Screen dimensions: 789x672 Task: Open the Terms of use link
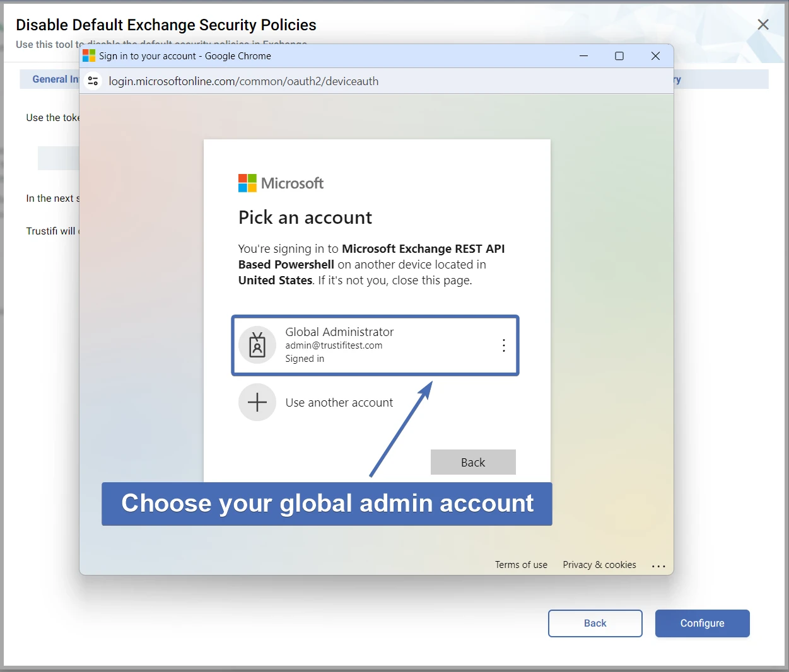click(x=521, y=565)
